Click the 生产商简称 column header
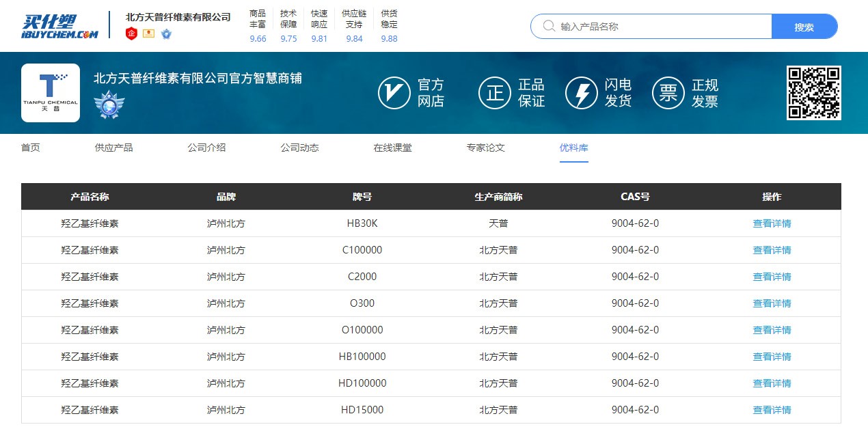Screen dimensions: 868x442 click(x=499, y=197)
